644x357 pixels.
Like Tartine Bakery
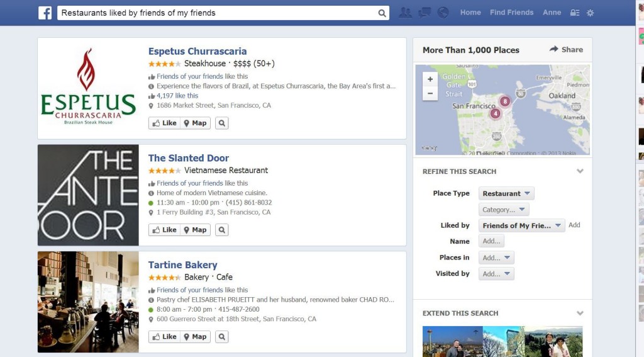pyautogui.click(x=164, y=337)
